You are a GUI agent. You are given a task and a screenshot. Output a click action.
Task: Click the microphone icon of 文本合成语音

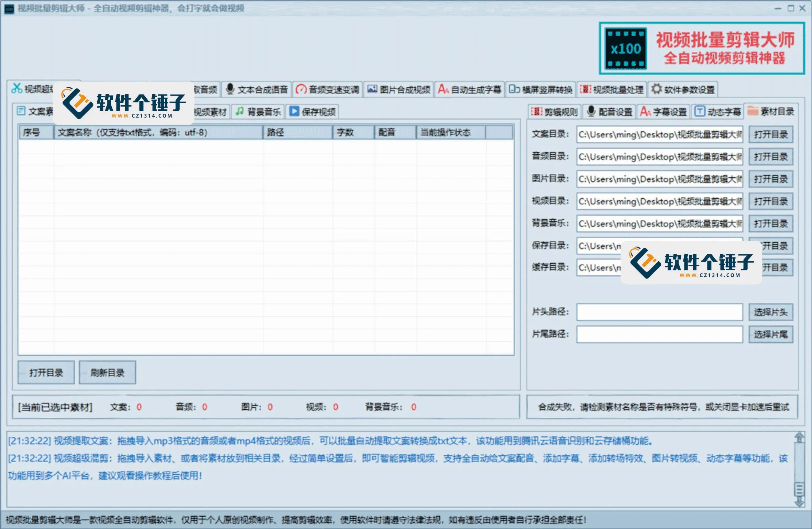click(x=230, y=89)
